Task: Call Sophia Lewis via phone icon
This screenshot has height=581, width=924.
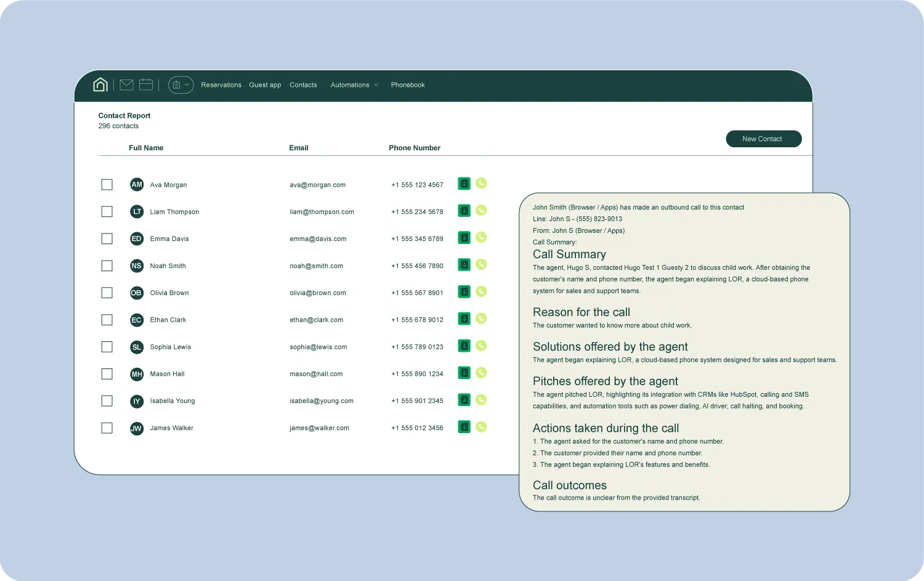Action: (x=482, y=346)
